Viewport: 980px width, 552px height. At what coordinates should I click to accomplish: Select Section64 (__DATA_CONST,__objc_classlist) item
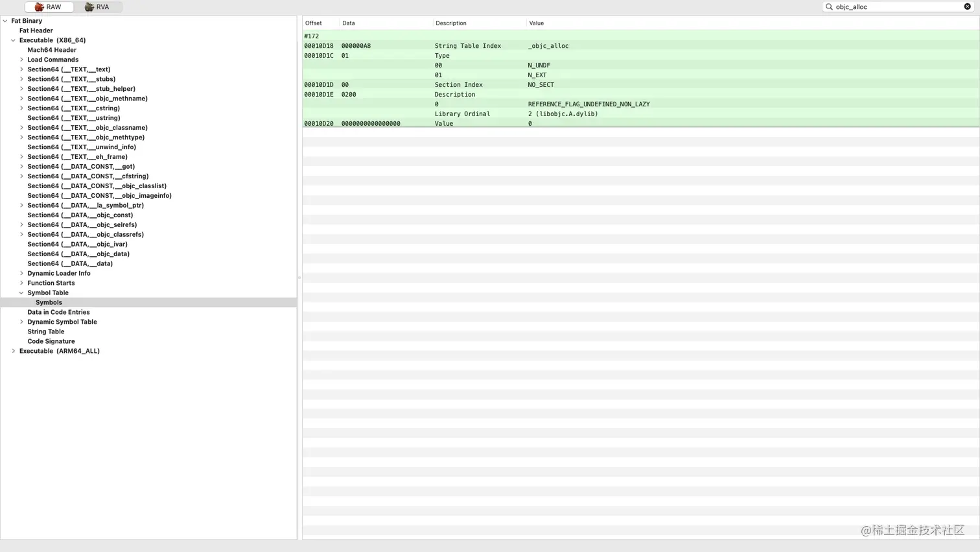(x=97, y=186)
